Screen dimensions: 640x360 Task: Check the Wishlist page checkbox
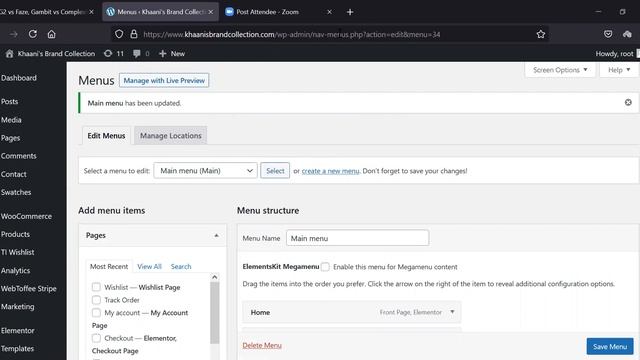(x=96, y=287)
